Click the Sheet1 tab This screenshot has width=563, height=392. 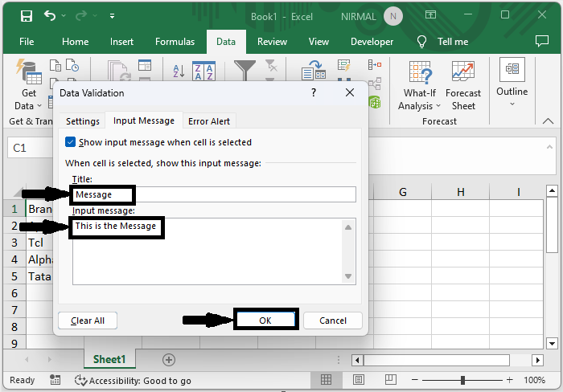pos(109,359)
